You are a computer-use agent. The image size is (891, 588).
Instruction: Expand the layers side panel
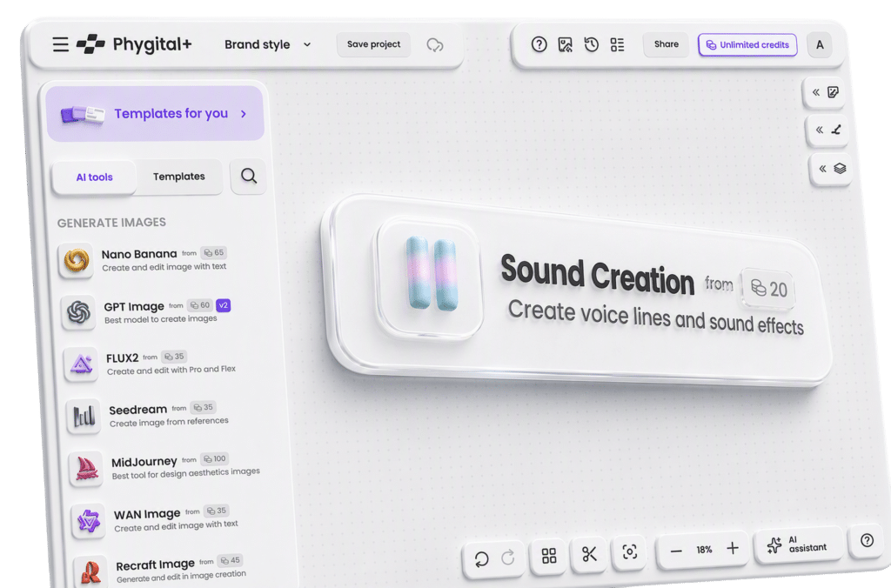click(x=831, y=169)
